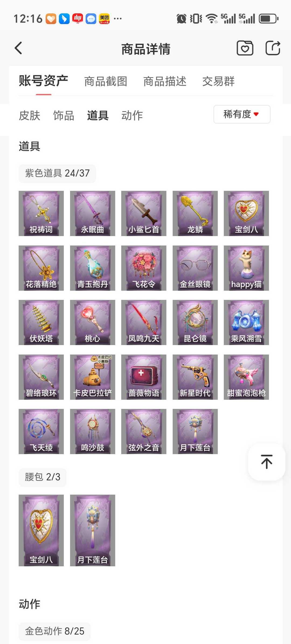Image resolution: width=291 pixels, height=644 pixels.
Task: Open the favorites heart icon
Action: [x=245, y=48]
